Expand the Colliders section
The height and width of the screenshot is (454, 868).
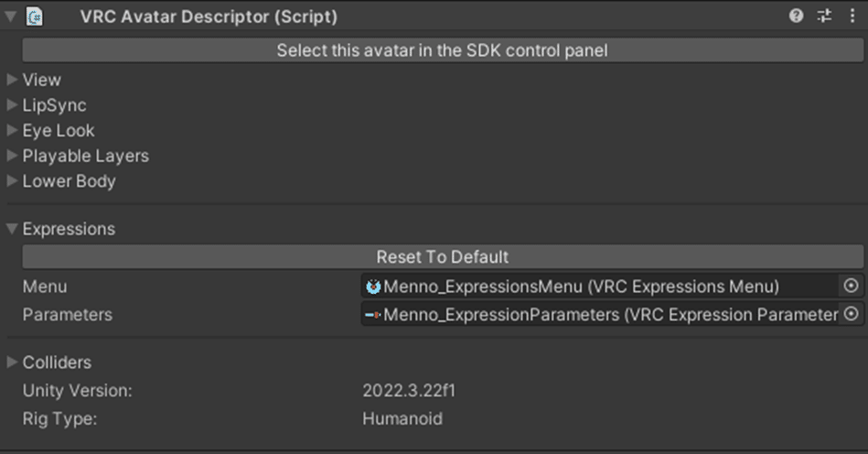click(x=12, y=362)
